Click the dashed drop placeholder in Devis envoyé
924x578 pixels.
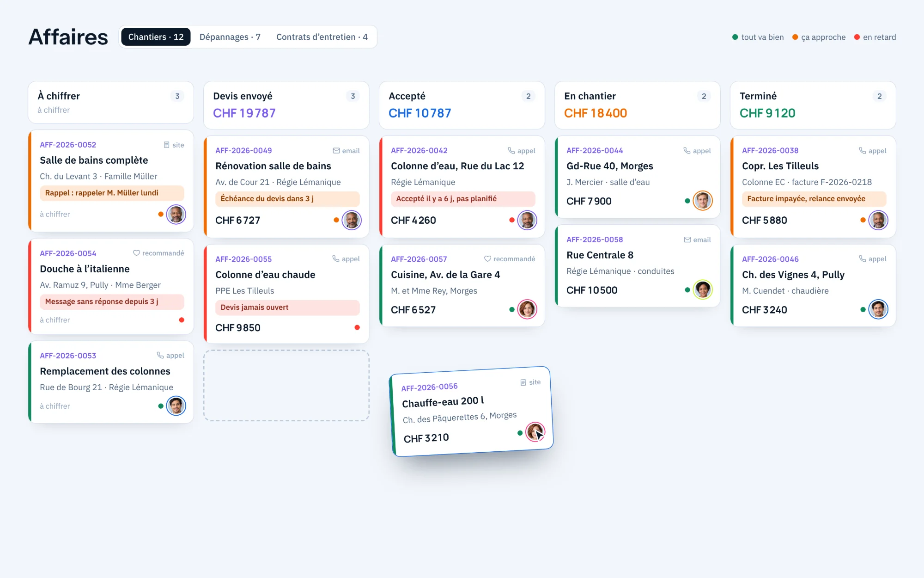tap(286, 386)
